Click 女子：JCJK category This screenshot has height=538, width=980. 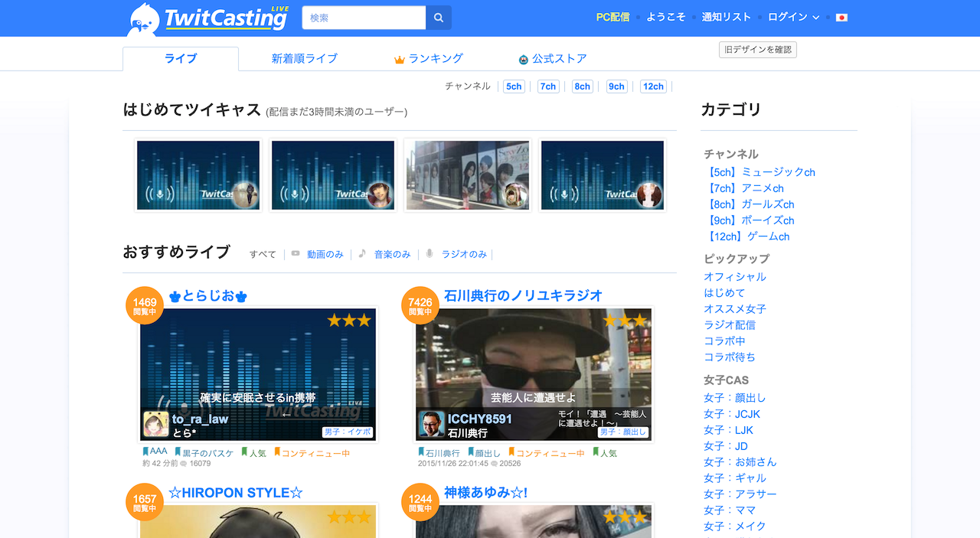pyautogui.click(x=732, y=414)
